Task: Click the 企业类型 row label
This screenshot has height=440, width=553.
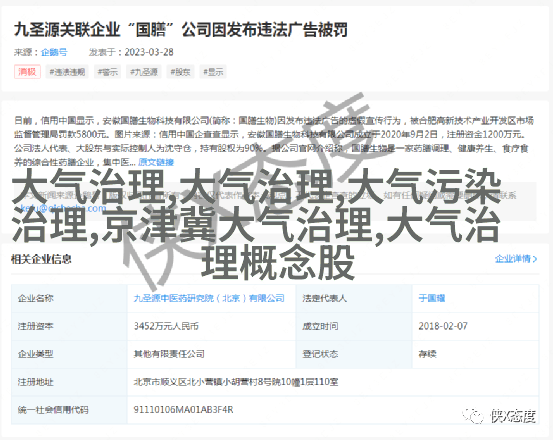Action: [36, 354]
